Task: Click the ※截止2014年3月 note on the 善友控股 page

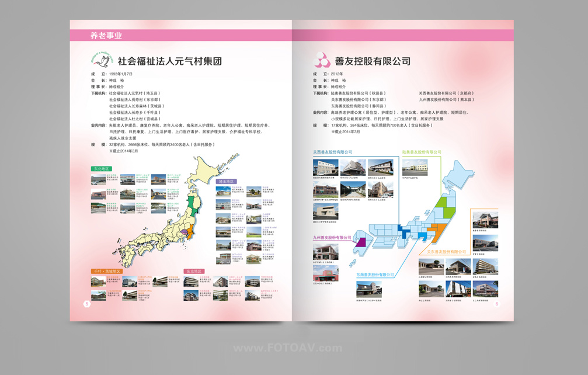Action: [x=345, y=131]
